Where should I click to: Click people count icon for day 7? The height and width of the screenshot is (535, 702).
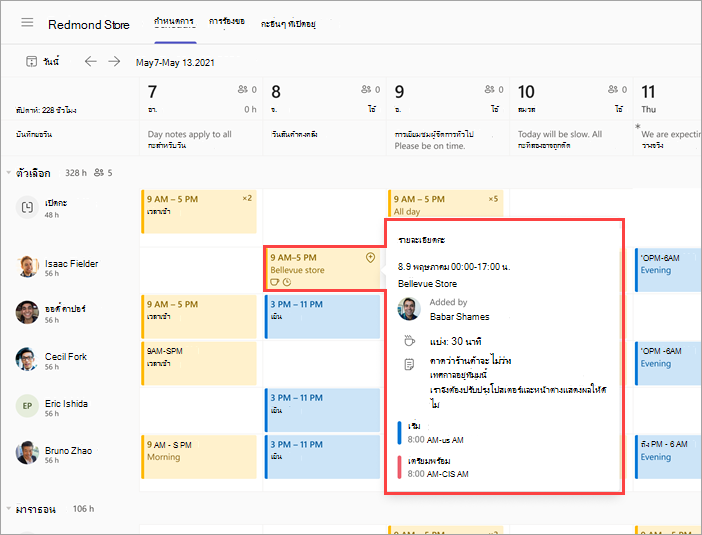click(x=243, y=90)
